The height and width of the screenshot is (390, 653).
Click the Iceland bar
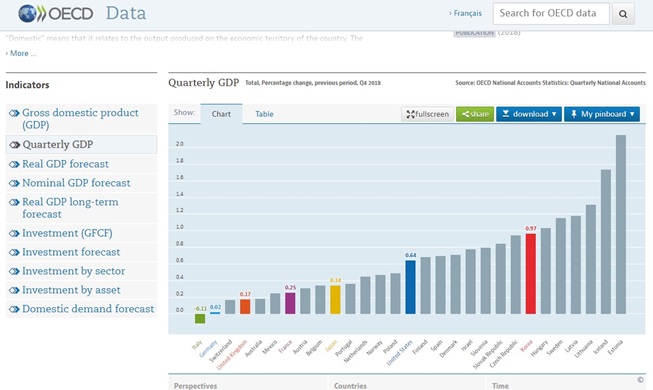(606, 242)
